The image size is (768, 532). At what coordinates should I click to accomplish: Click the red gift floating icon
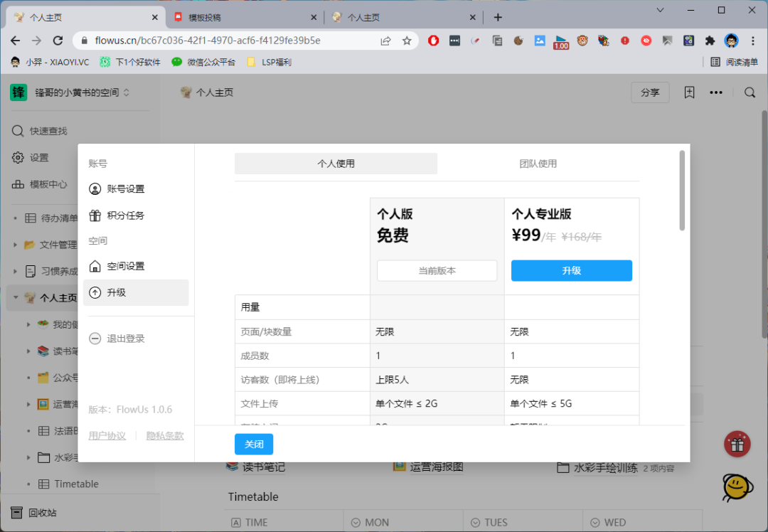point(737,445)
